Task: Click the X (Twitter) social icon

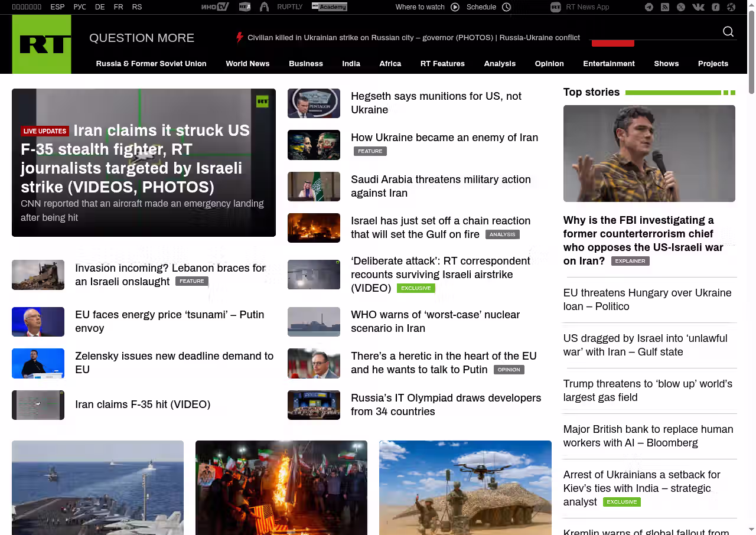Action: click(681, 7)
